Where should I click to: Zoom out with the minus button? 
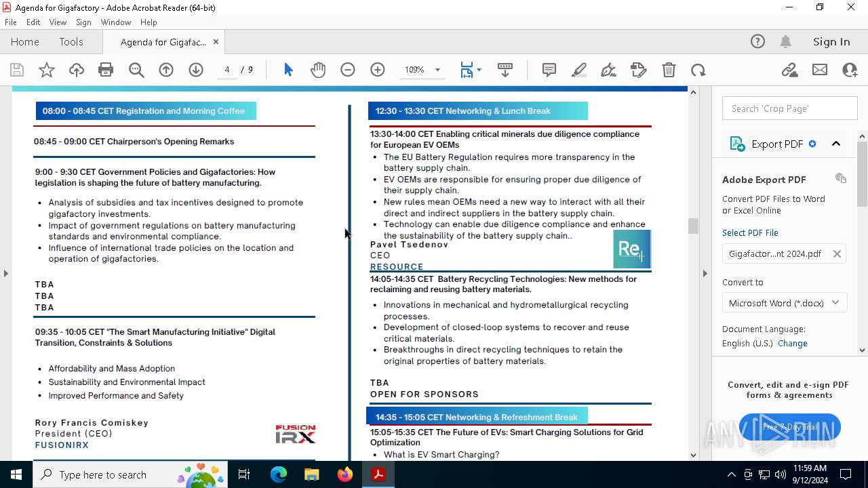[348, 70]
